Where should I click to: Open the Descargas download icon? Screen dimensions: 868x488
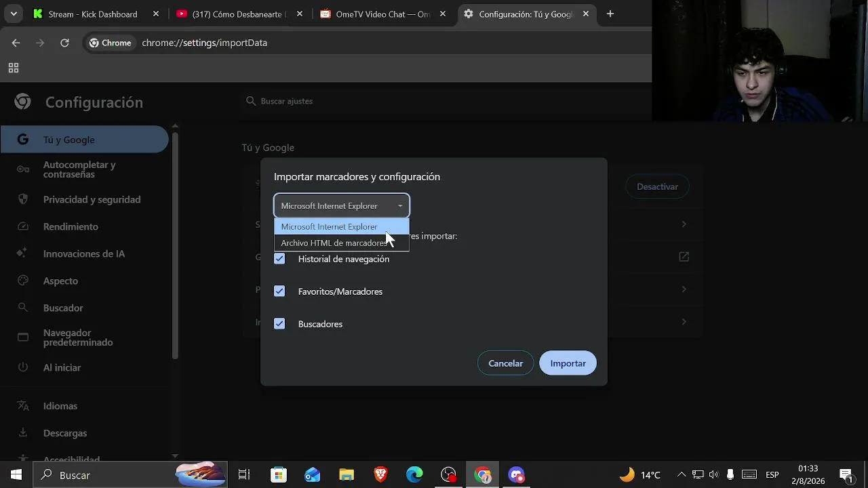23,433
